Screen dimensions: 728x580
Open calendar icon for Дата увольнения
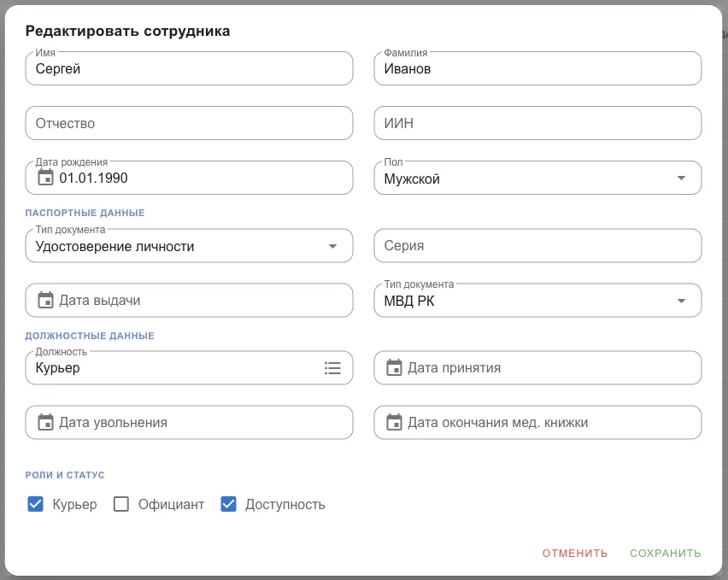pyautogui.click(x=45, y=422)
